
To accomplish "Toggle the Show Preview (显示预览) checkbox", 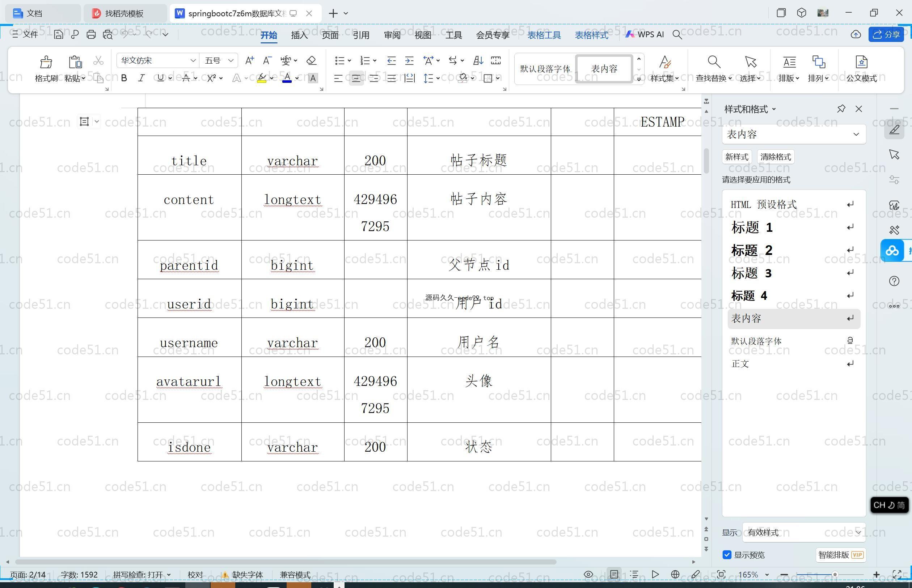I will click(x=727, y=555).
